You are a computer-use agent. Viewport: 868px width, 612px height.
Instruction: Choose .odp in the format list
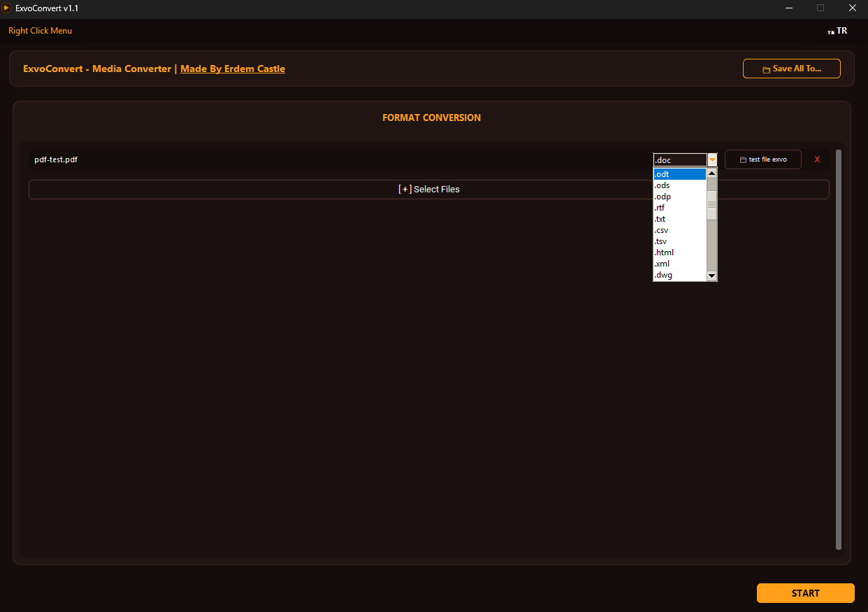[679, 197]
